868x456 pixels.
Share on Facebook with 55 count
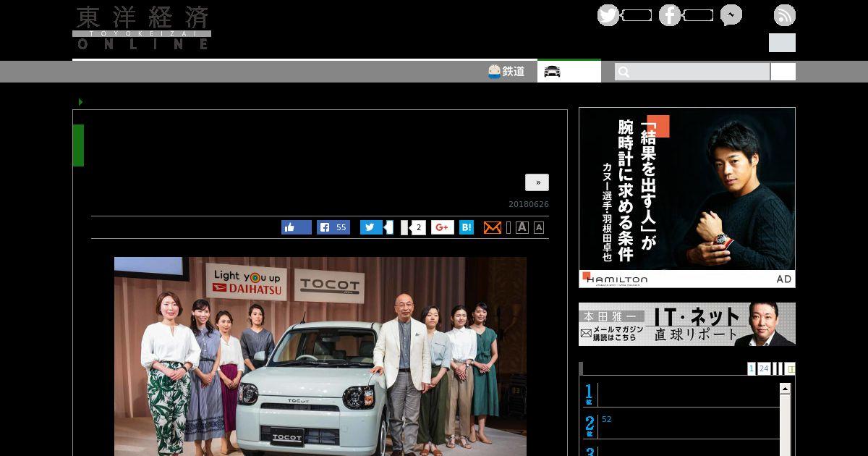pyautogui.click(x=333, y=227)
